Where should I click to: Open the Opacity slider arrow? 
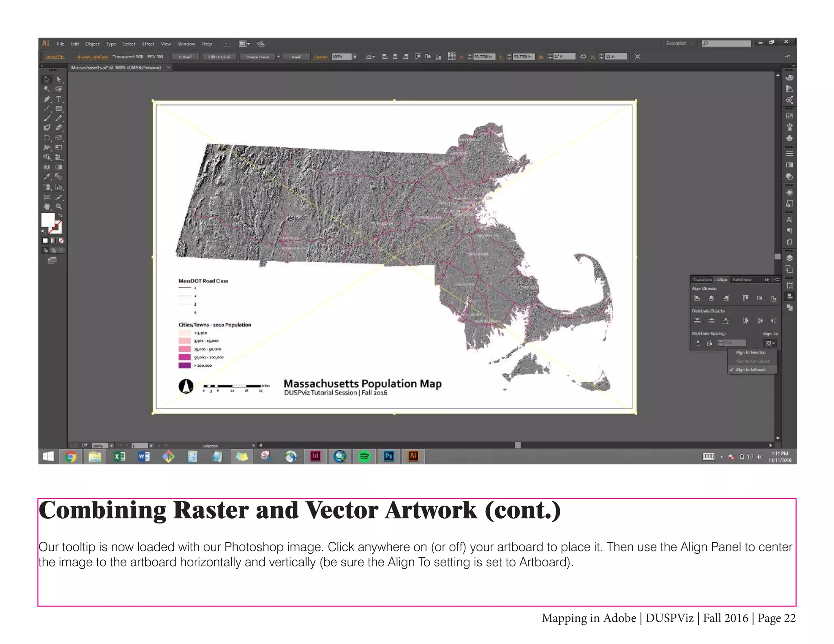[x=355, y=57]
